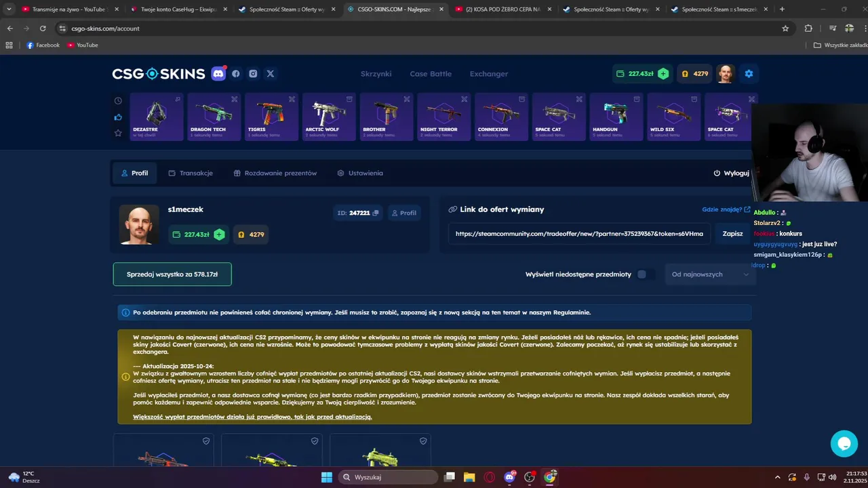Toggle Wyświetl niedostępne przedmioty switch
The height and width of the screenshot is (488, 868).
(646, 274)
